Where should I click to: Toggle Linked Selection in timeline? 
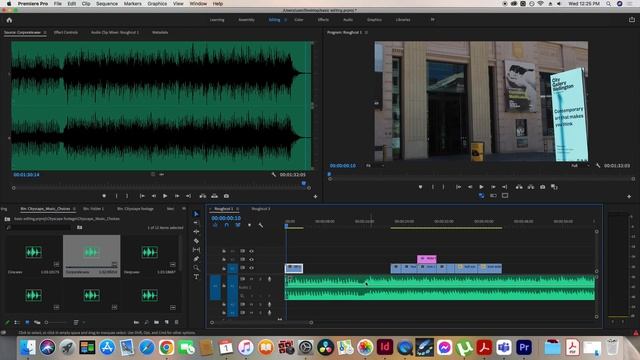238,225
